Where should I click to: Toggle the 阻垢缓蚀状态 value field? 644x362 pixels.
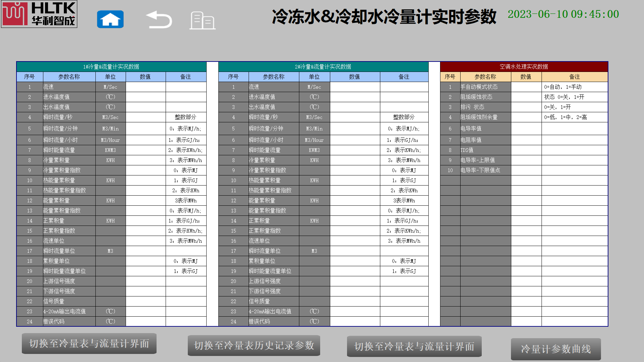526,97
